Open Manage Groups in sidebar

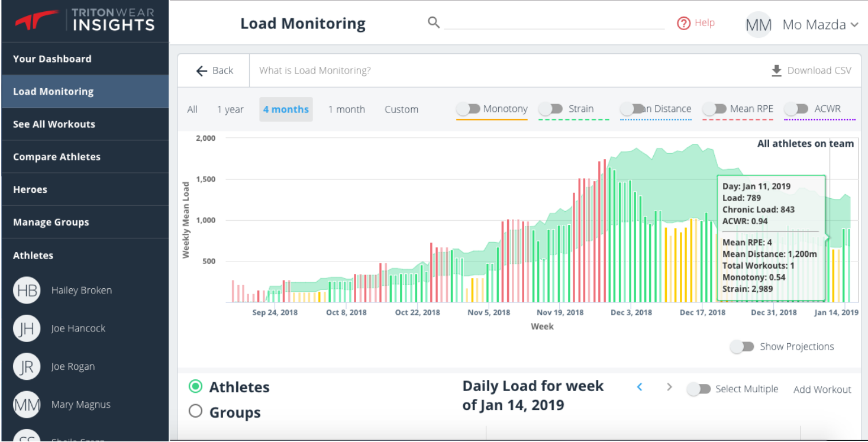pyautogui.click(x=85, y=222)
